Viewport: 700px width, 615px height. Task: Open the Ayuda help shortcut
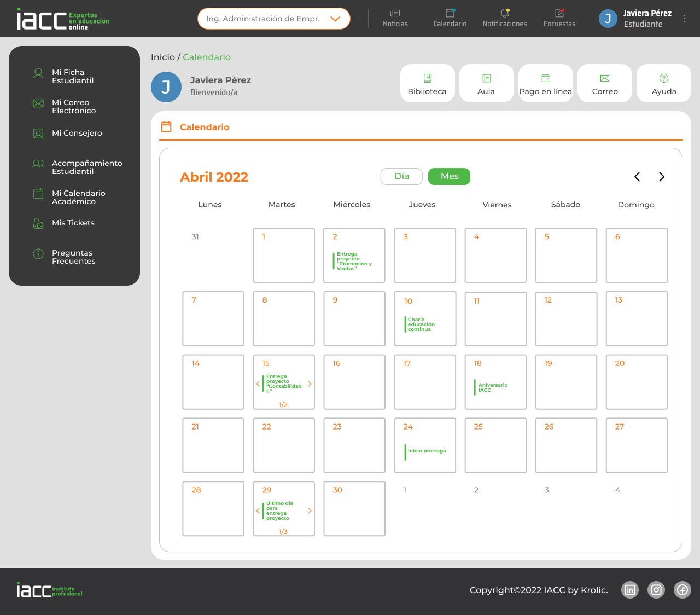tap(663, 84)
